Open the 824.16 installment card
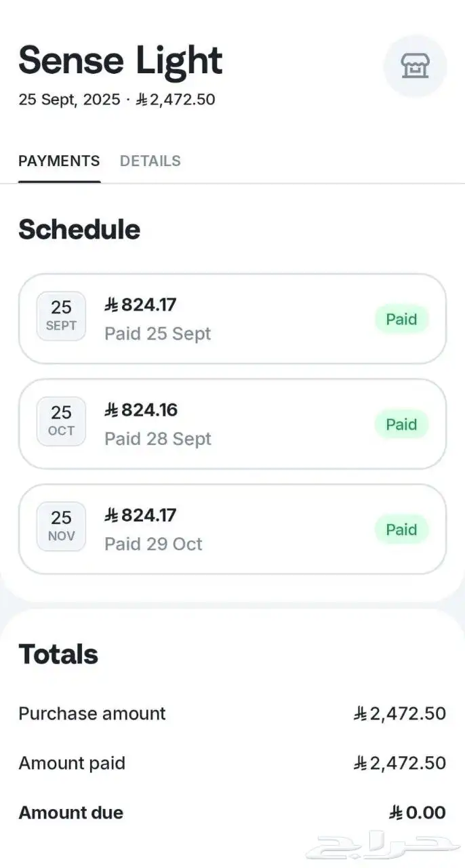The image size is (465, 868). [x=232, y=424]
